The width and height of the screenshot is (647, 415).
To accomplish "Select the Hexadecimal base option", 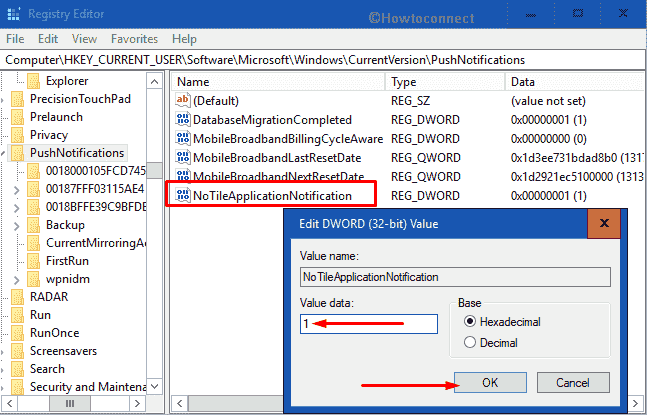I will tap(470, 323).
